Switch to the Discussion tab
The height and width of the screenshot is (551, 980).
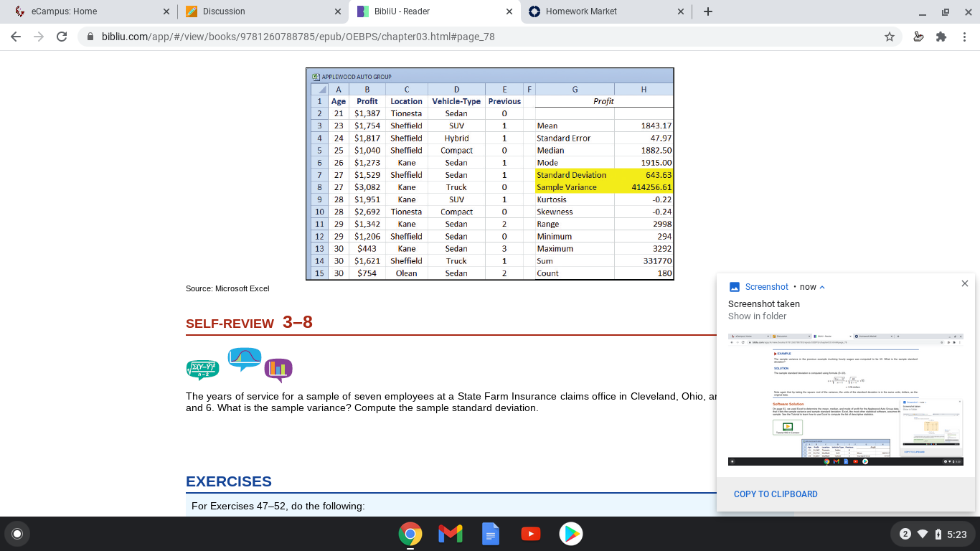click(x=261, y=11)
